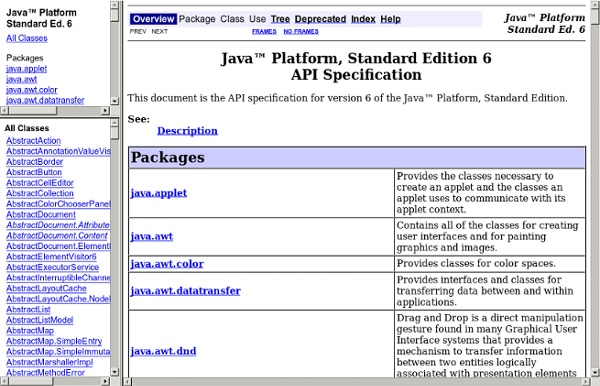Viewport: 600px width, 386px height.
Task: Open the Help navigation link
Action: pos(390,19)
